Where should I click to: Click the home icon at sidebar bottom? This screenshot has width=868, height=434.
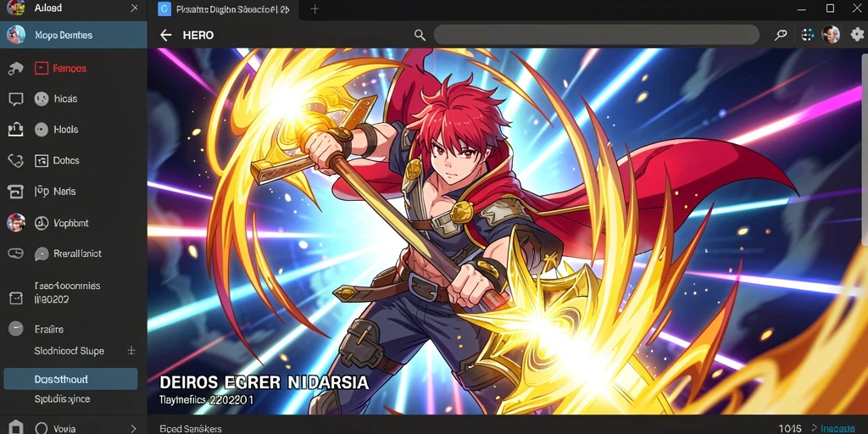15,428
